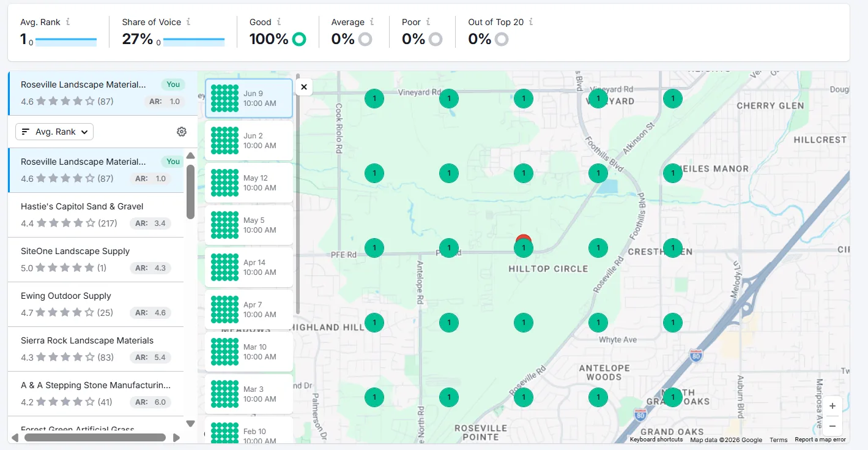Zoom in on the map
This screenshot has height=450, width=868.
833,406
